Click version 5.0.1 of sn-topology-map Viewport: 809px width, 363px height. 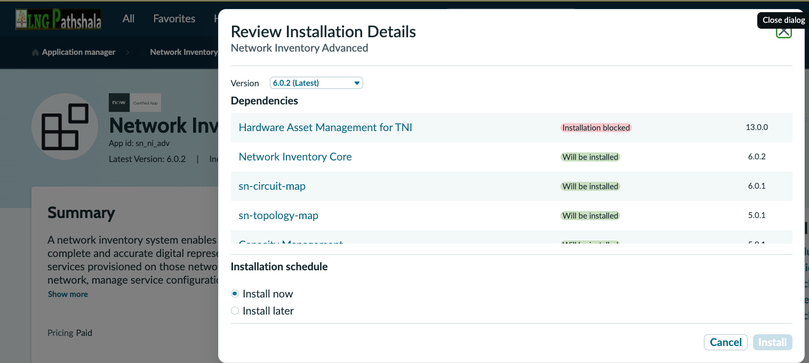pos(757,216)
